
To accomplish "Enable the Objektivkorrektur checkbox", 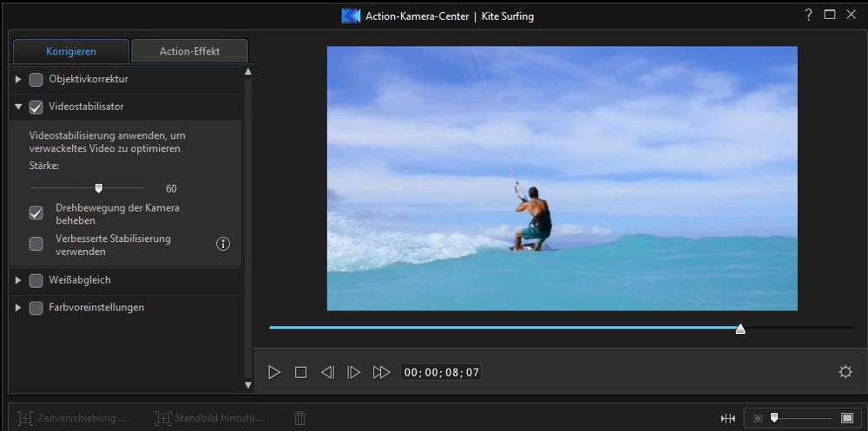I will 36,80.
